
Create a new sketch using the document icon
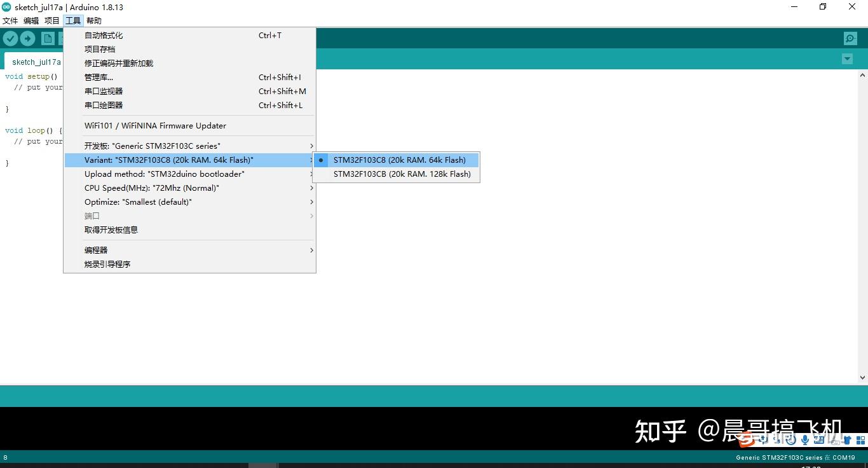(48, 38)
